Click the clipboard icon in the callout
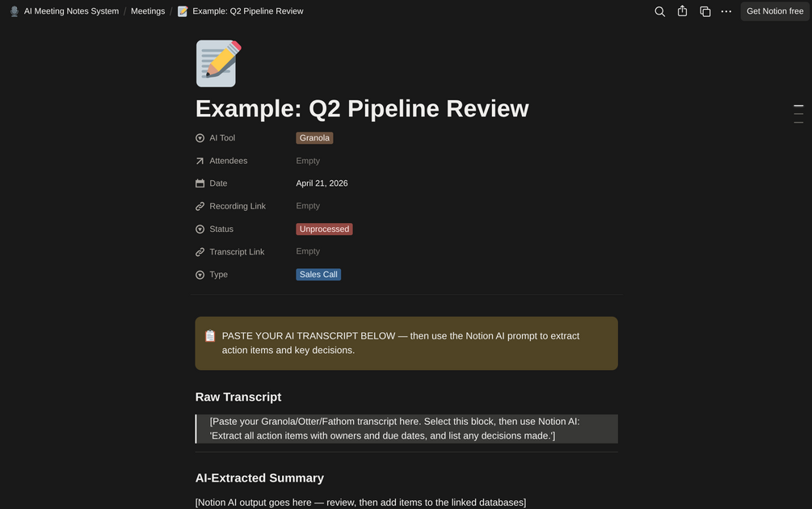 tap(210, 336)
